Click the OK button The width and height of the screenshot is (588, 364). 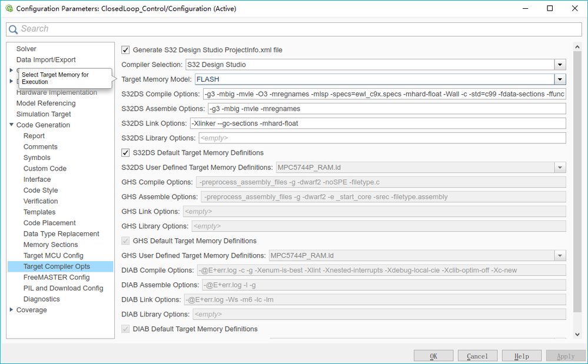pyautogui.click(x=434, y=356)
